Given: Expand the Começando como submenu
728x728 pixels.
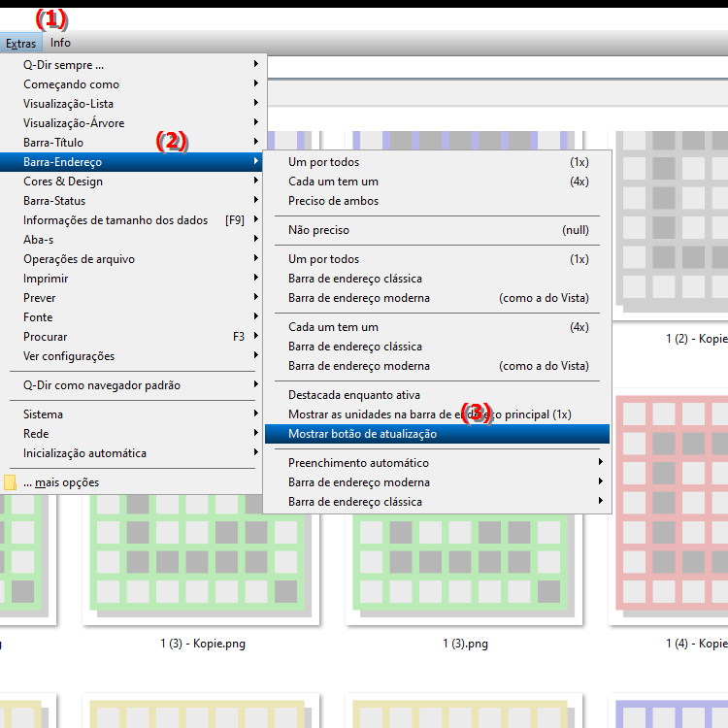Looking at the screenshot, I should 132,84.
